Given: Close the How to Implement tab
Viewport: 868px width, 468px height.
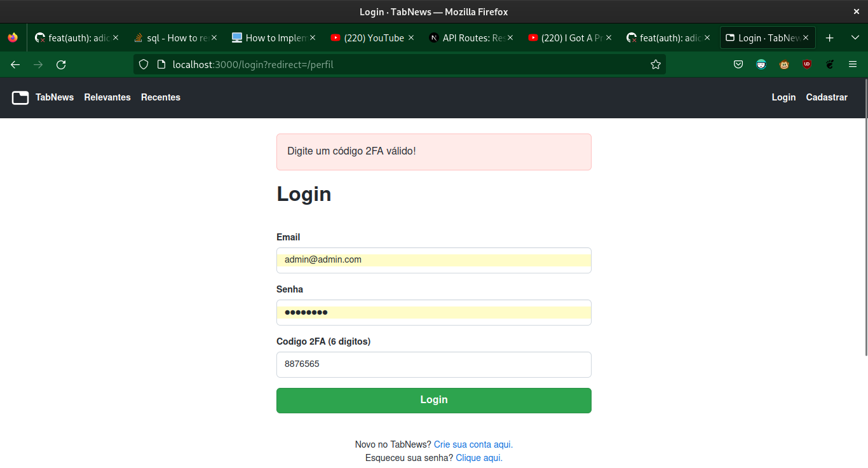Looking at the screenshot, I should click(x=313, y=38).
